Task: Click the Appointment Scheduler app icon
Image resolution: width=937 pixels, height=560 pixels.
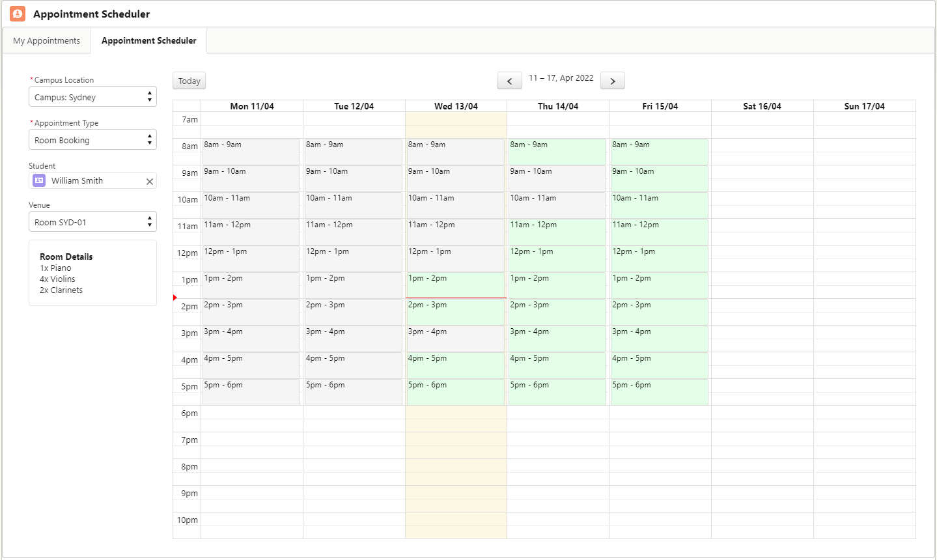Action: 18,14
